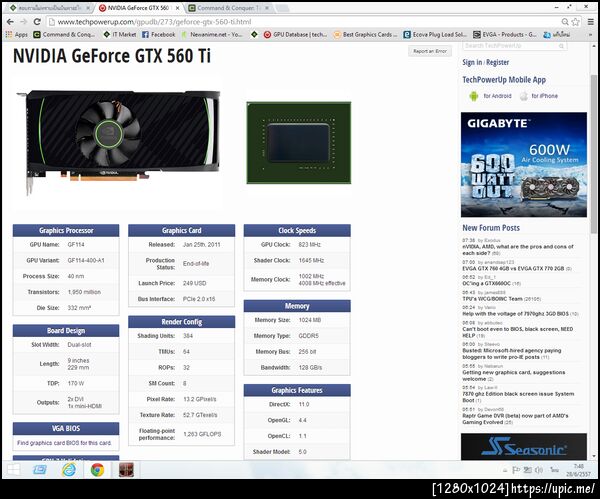Show hidden tray icons arrow

(x=505, y=470)
